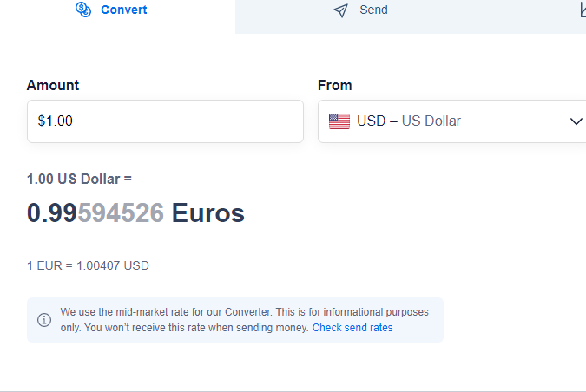Click the mid-market rate notice text
Screen dimensions: 586x392
245,320
